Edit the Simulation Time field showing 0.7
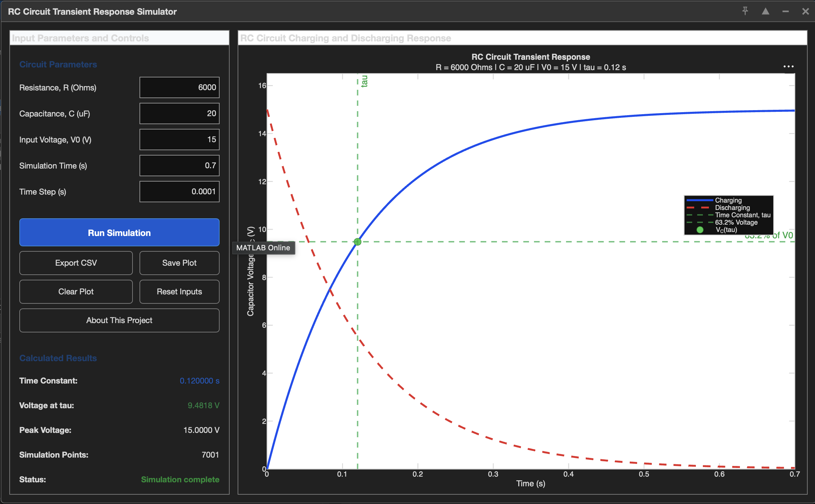 [x=179, y=166]
